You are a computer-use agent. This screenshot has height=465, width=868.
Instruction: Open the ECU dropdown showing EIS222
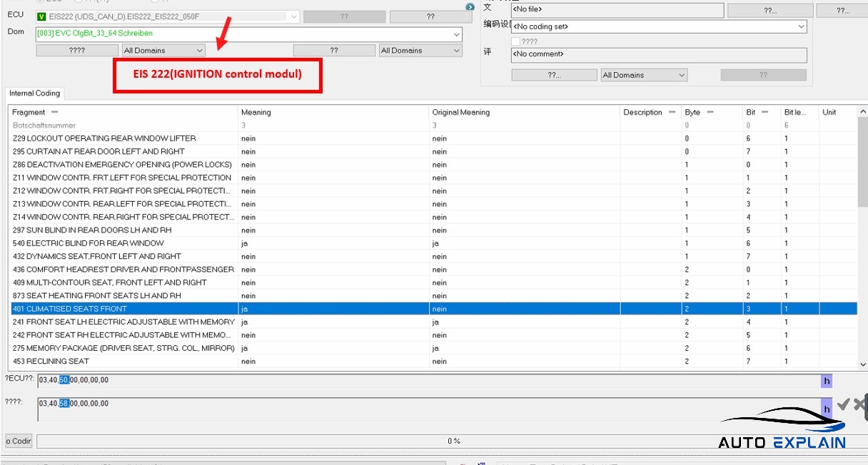293,16
